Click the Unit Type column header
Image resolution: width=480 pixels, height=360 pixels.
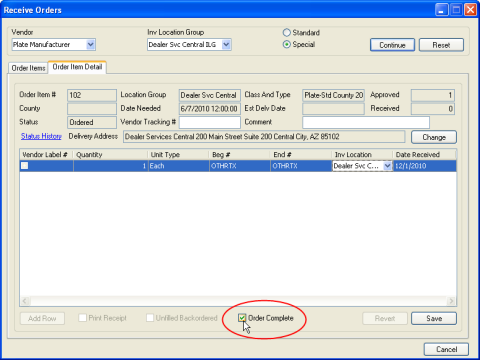coord(178,155)
